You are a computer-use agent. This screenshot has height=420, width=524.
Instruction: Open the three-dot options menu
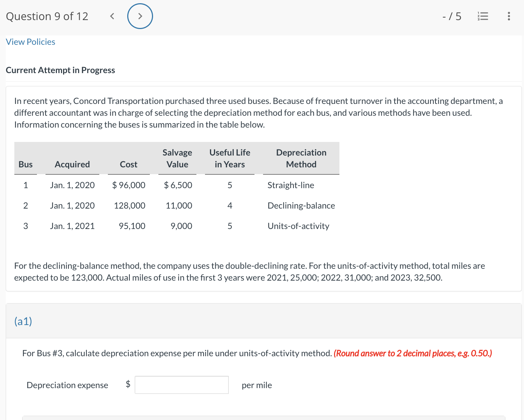[509, 16]
